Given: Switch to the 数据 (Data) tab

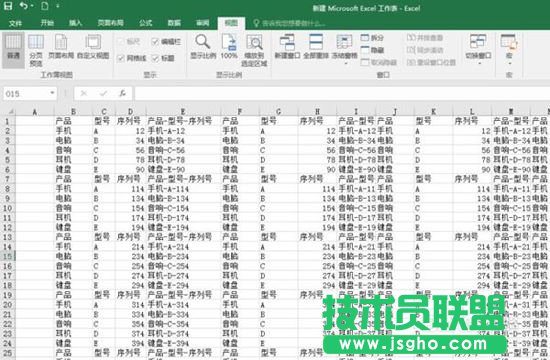Looking at the screenshot, I should click(x=174, y=23).
